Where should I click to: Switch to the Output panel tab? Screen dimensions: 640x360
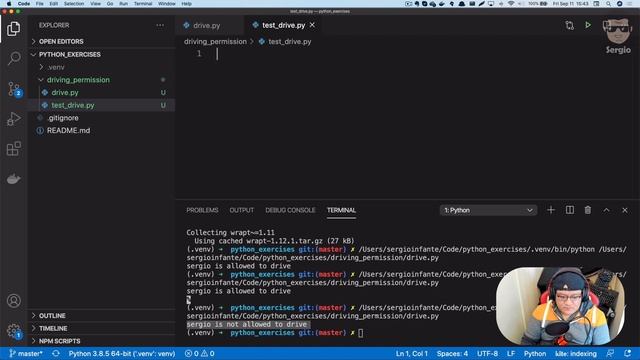tap(242, 210)
